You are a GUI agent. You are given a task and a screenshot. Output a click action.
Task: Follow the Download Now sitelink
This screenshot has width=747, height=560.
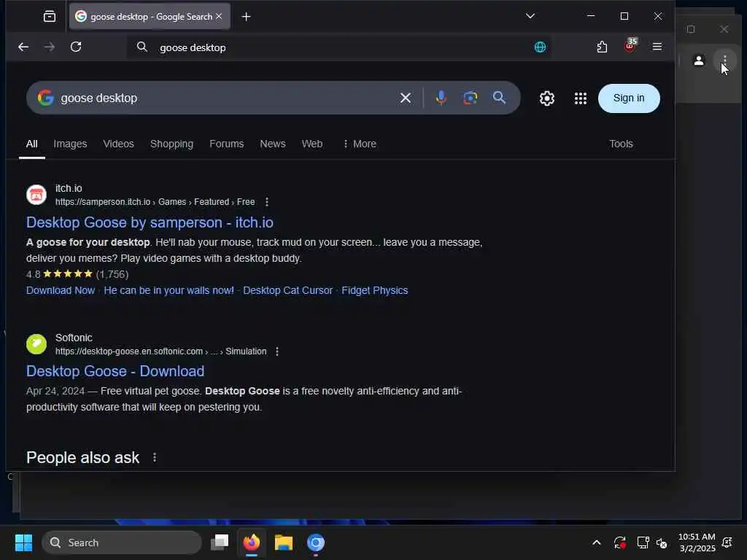coord(61,290)
